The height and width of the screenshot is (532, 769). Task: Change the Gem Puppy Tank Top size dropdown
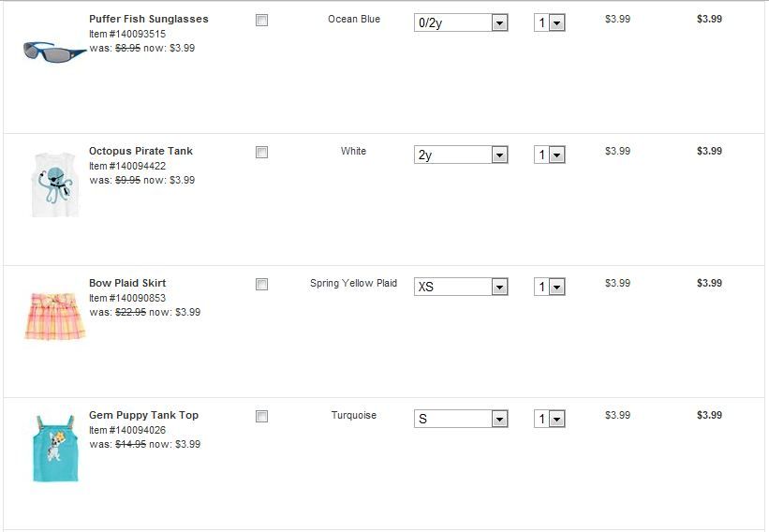pyautogui.click(x=461, y=419)
